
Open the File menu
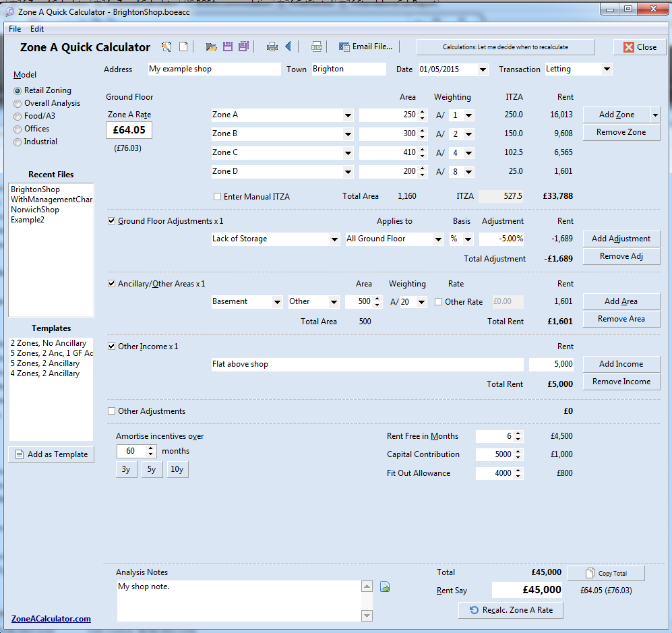click(15, 29)
